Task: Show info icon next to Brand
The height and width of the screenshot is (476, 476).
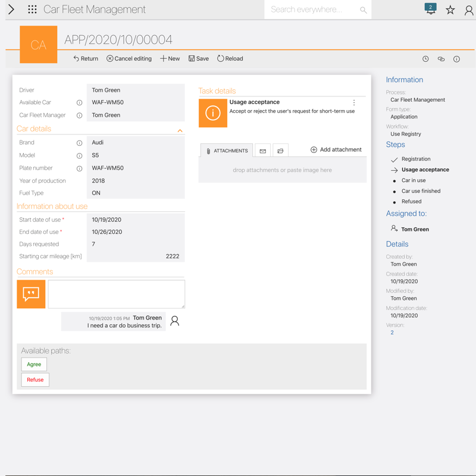Action: (79, 143)
